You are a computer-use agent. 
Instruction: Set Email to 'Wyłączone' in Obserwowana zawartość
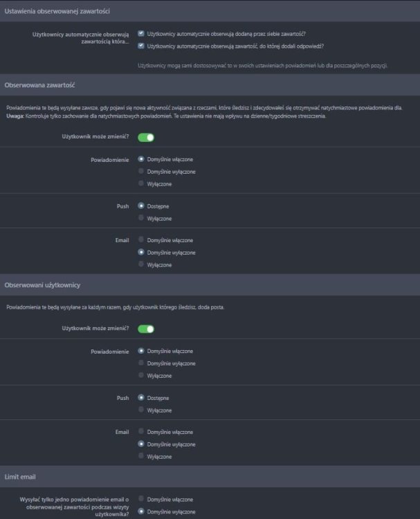141,264
